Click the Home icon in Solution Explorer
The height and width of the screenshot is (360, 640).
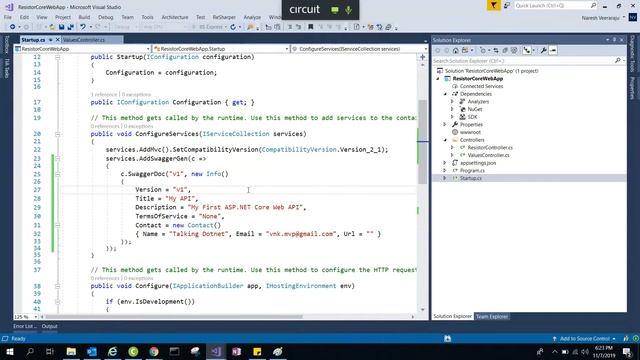pyautogui.click(x=456, y=51)
